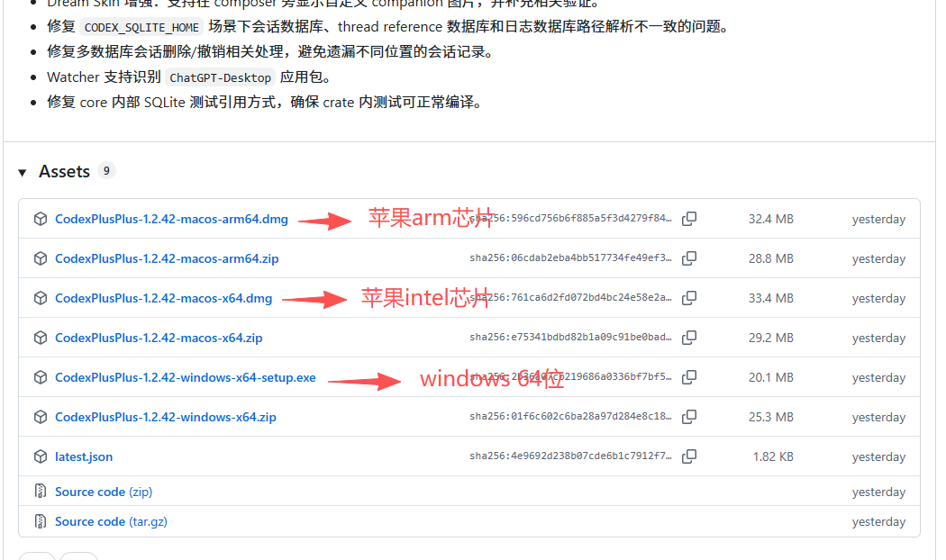Select the 32.4 MB file size
946x560 pixels.
point(771,220)
